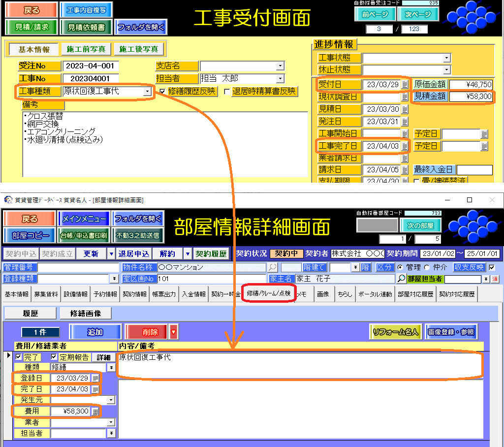
Task: Open the 入金情報 tab
Action: [x=193, y=294]
